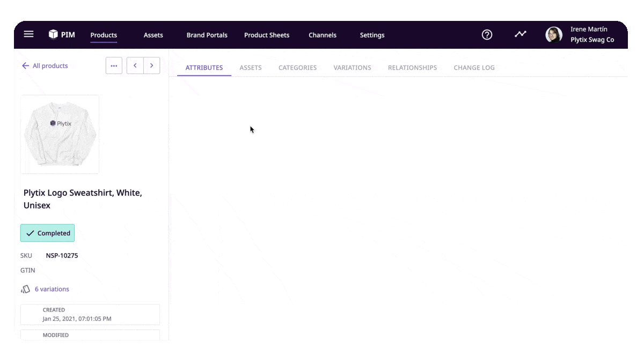Click the Plytix sweatshirt product thumbnail

60,135
